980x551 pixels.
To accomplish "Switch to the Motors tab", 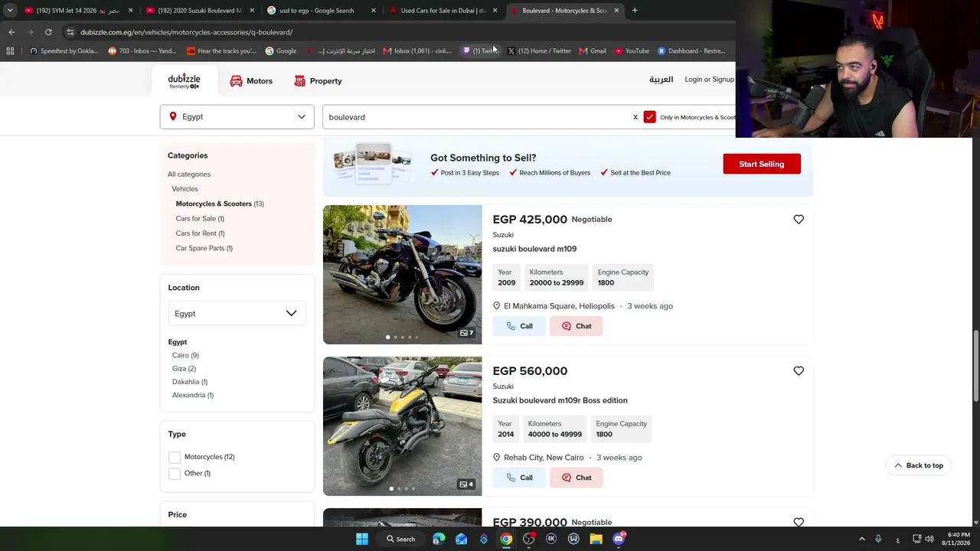I will (x=251, y=81).
